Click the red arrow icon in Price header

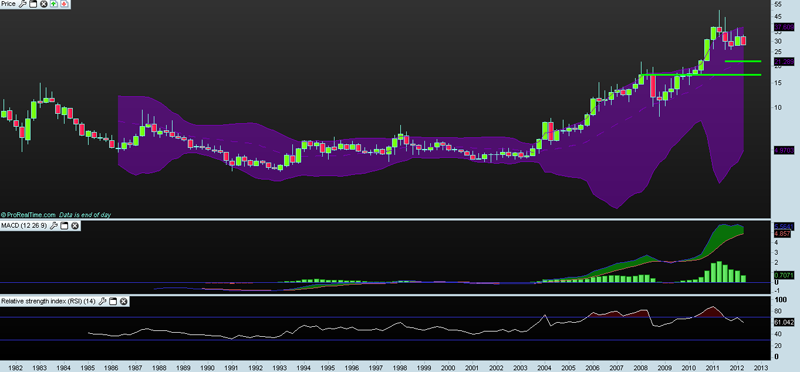tap(64, 4)
